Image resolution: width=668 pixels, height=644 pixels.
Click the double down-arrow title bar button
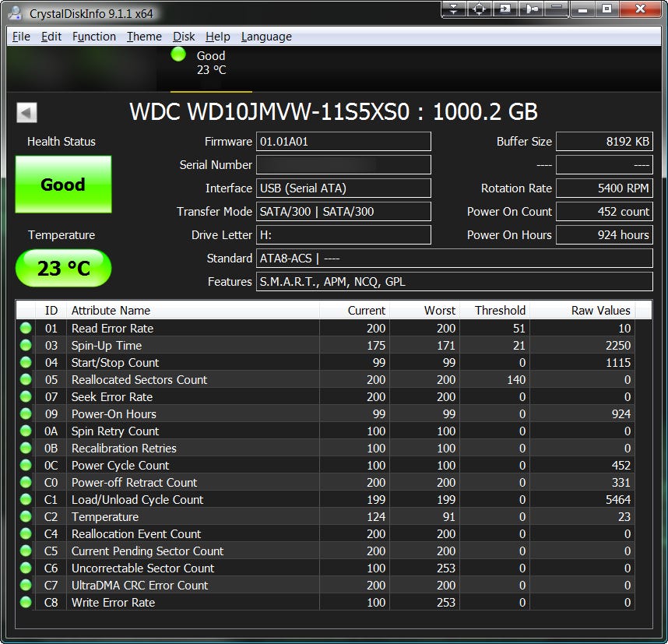tap(454, 9)
